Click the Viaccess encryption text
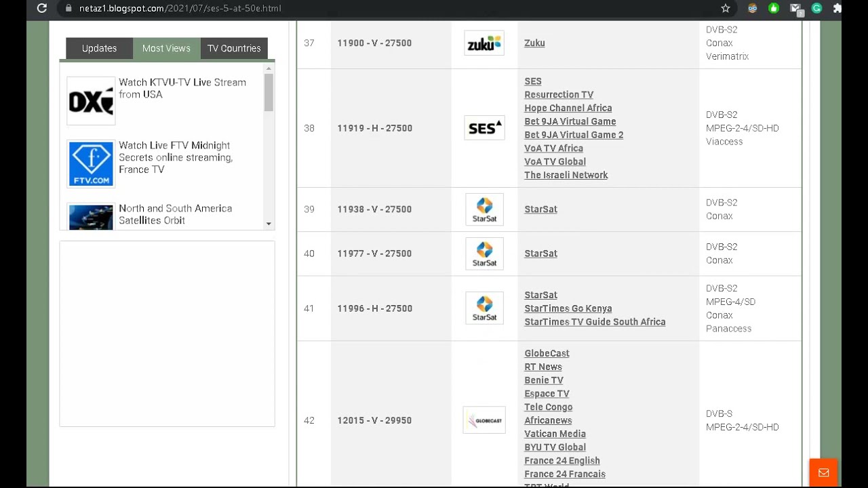Screen dimensions: 868x488 pyautogui.click(x=724, y=142)
